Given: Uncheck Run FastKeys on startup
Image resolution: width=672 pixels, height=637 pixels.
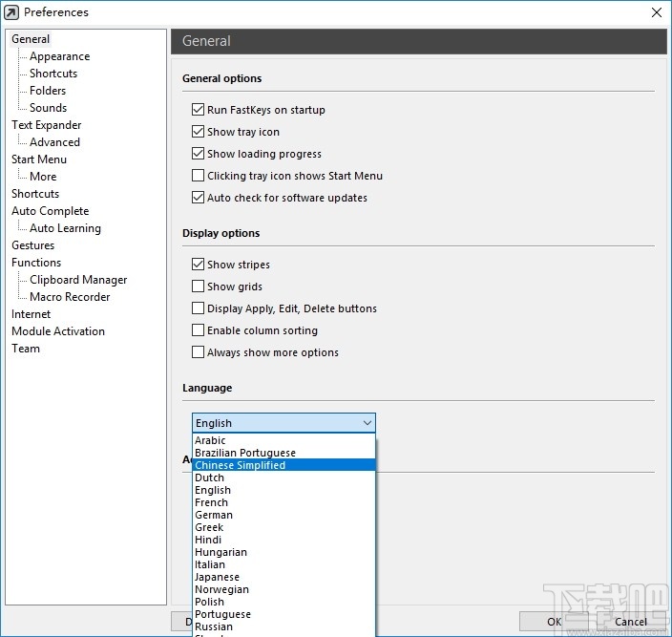Looking at the screenshot, I should pos(199,110).
